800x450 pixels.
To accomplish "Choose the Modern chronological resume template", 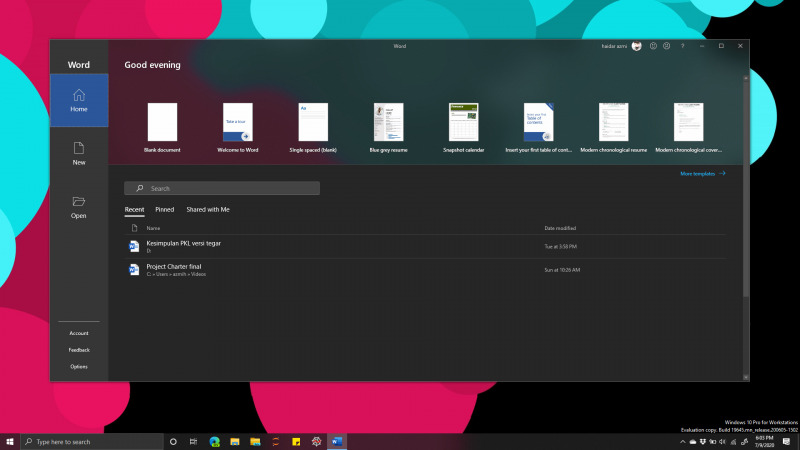I will click(x=613, y=128).
